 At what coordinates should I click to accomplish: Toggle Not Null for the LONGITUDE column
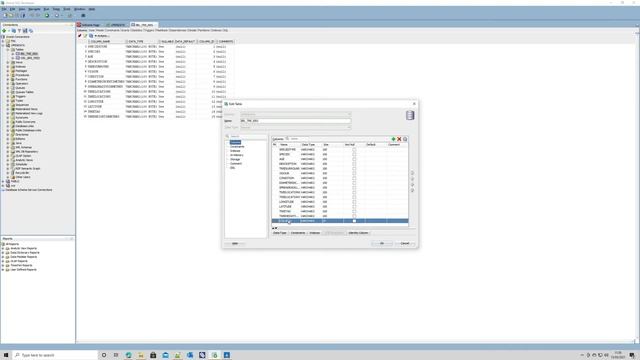point(354,202)
